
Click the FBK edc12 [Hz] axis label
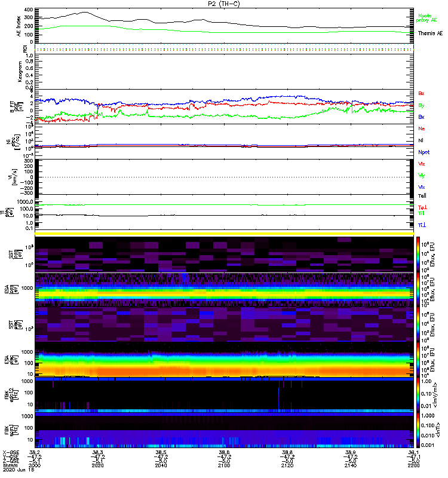13,394
